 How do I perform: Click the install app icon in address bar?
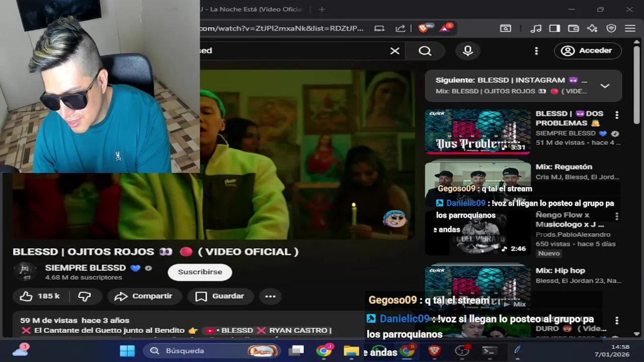point(380,28)
